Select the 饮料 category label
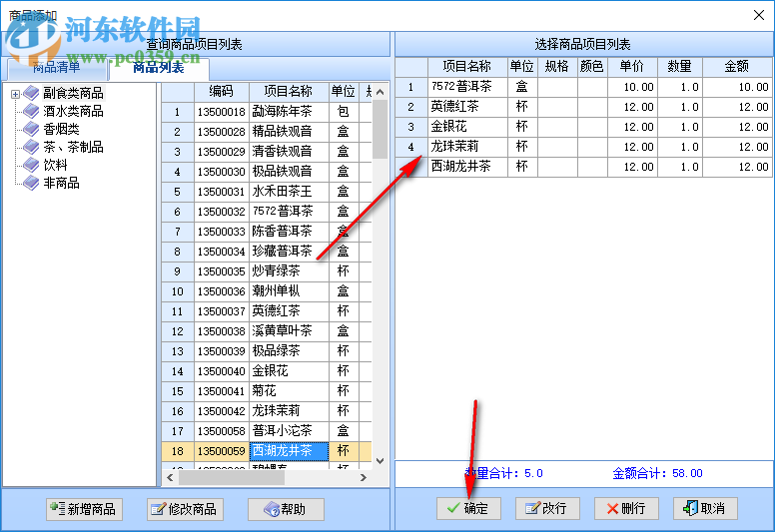Screen dimensions: 775x532 [55, 165]
